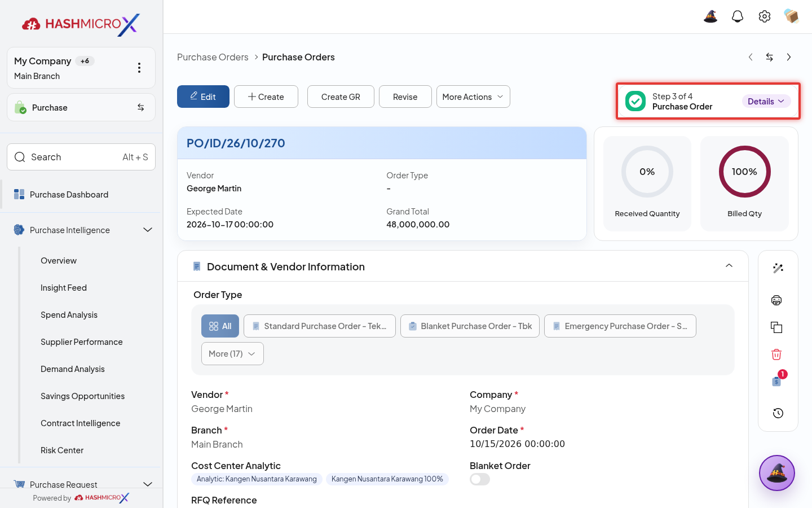Screen dimensions: 812x508
Task: Open the More (17) order types dropdown
Action: click(x=232, y=354)
